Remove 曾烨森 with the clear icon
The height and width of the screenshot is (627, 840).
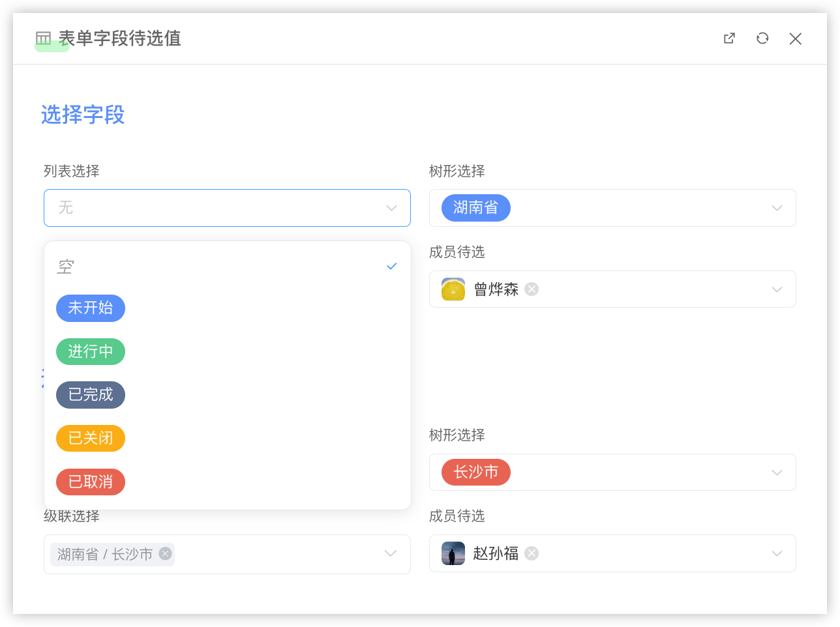point(532,289)
